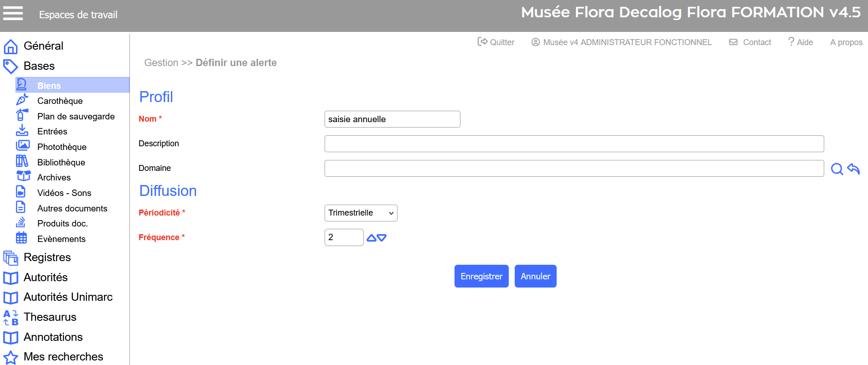
Task: Open the Carothèque base icon
Action: coord(22,100)
